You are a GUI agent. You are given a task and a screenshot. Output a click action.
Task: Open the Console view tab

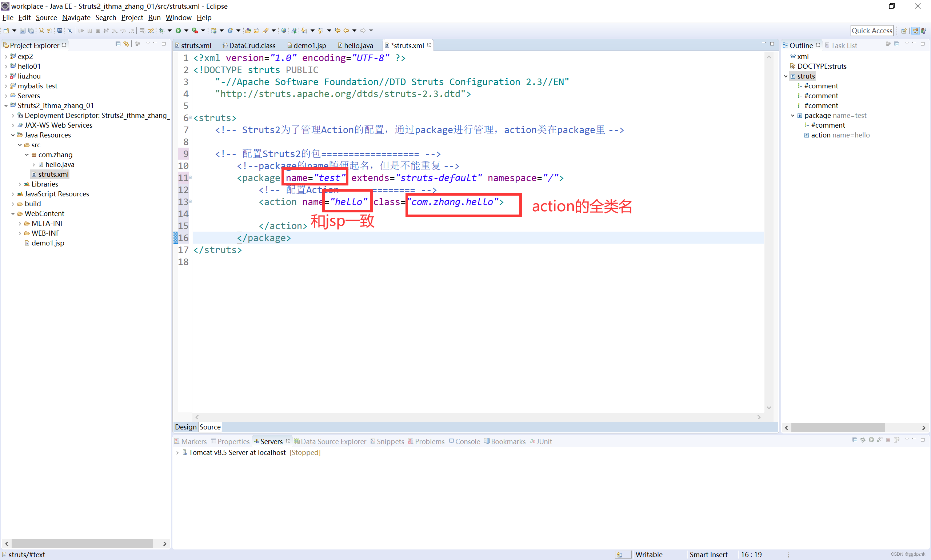tap(464, 441)
